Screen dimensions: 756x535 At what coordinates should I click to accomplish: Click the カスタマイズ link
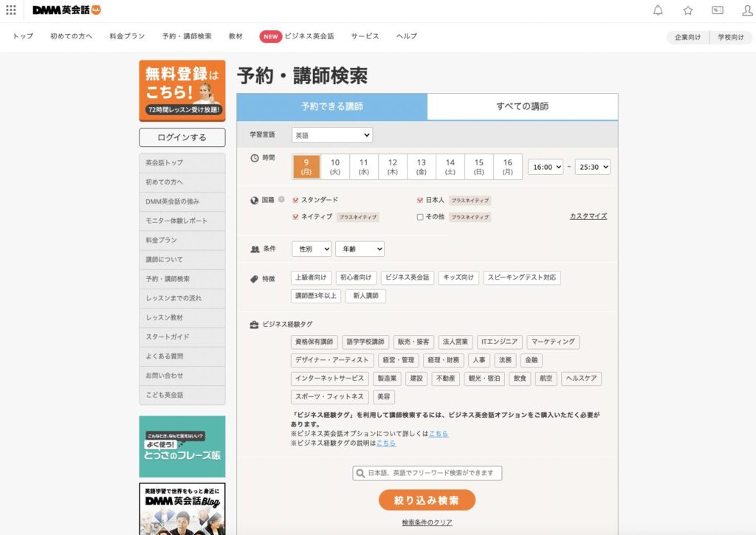pos(588,216)
